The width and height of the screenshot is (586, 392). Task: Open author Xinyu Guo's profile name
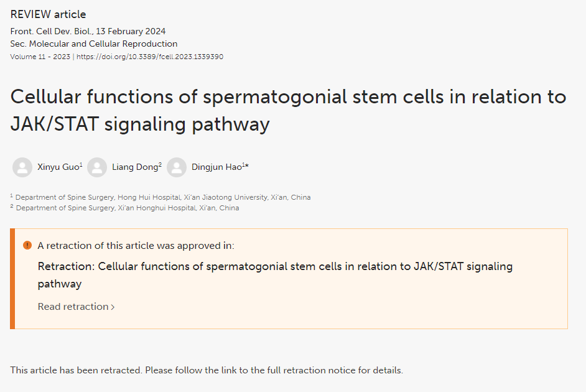coord(60,167)
